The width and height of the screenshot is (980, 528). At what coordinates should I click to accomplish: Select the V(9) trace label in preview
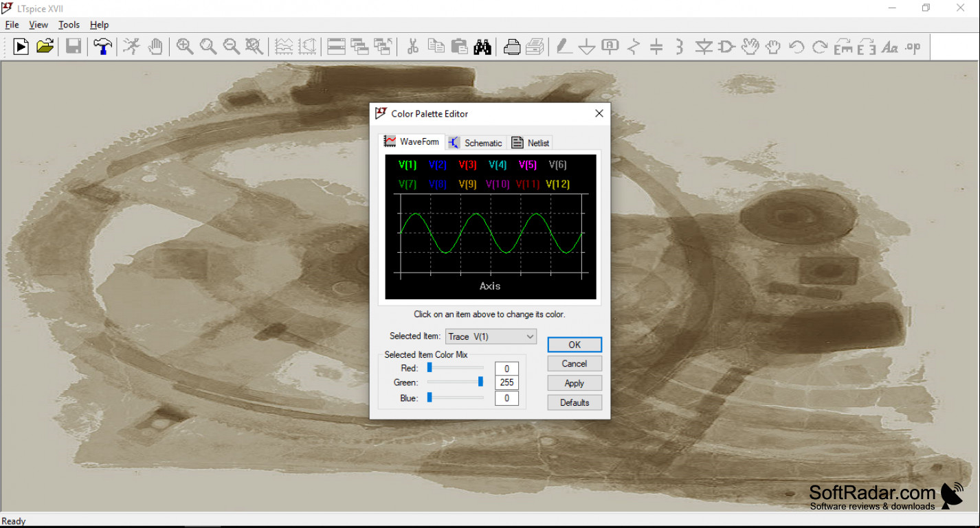pyautogui.click(x=467, y=184)
